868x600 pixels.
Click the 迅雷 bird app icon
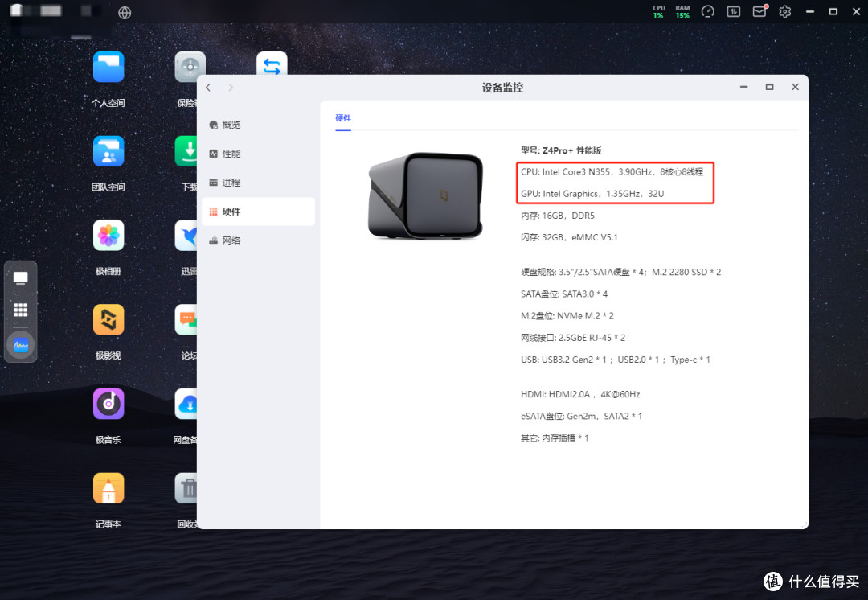tap(186, 236)
